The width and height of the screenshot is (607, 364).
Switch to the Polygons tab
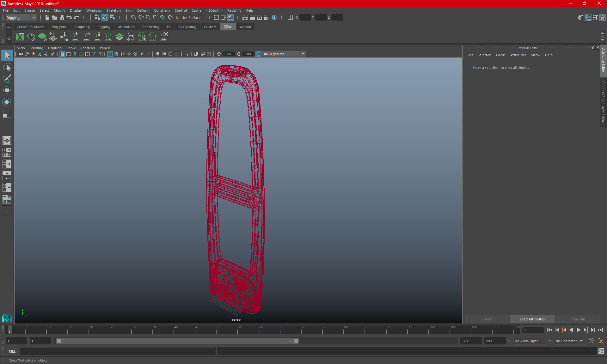tap(59, 27)
